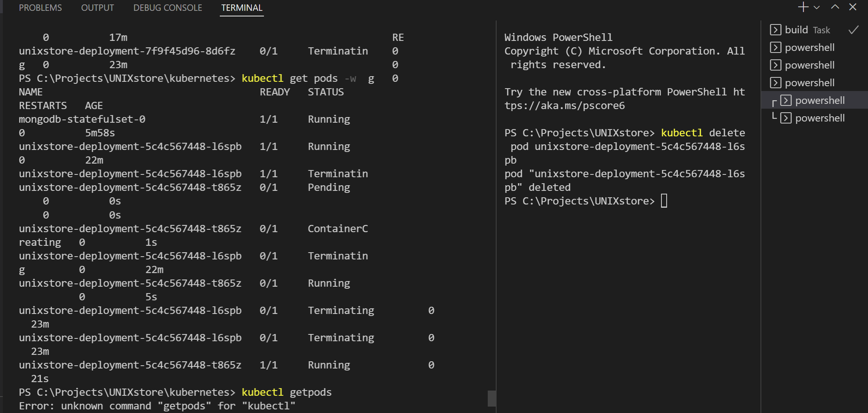Screen dimensions: 868x413
Task: Click the terminal icon of last powershell entry
Action: (786, 118)
